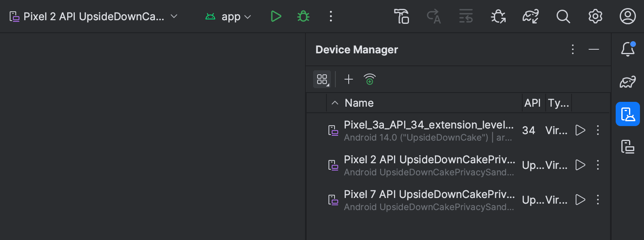This screenshot has width=644, height=240.
Task: Debug the app with the bug icon
Action: click(x=303, y=17)
